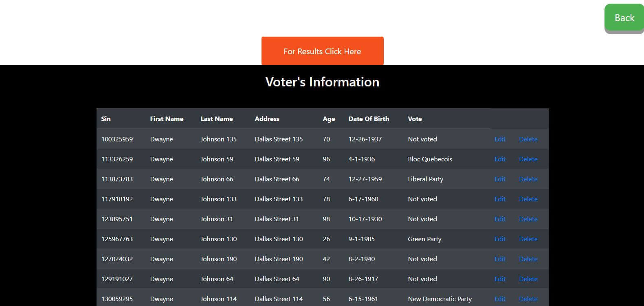
Task: Edit the Johnson 64 voter record
Action: tap(500, 279)
